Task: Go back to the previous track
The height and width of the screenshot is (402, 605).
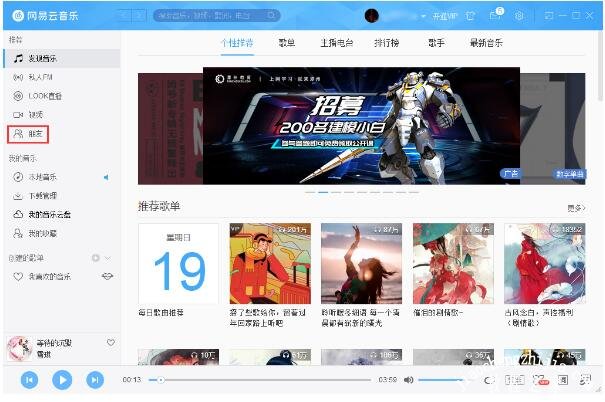Action: (x=29, y=380)
